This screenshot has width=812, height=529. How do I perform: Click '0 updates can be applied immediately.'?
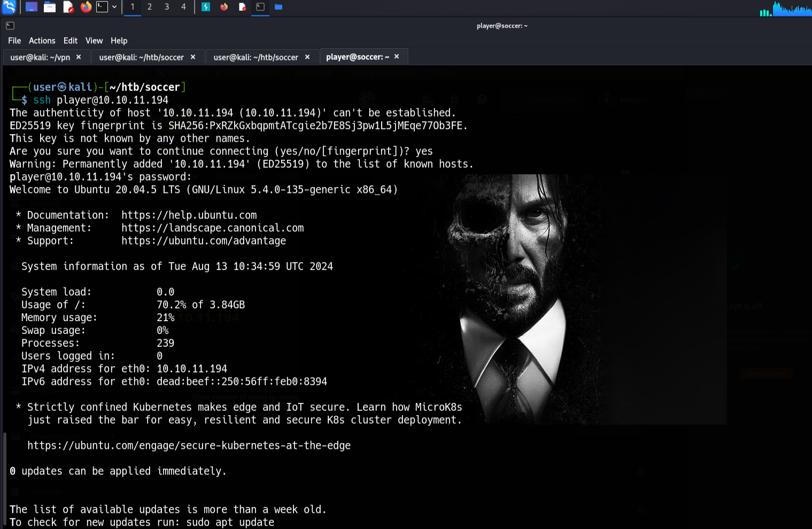tap(118, 471)
